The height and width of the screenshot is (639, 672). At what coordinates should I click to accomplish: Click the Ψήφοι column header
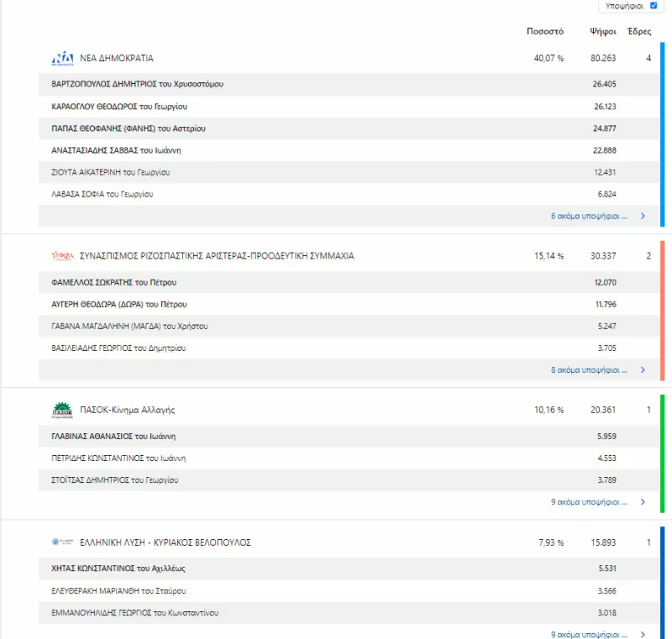[x=603, y=31]
